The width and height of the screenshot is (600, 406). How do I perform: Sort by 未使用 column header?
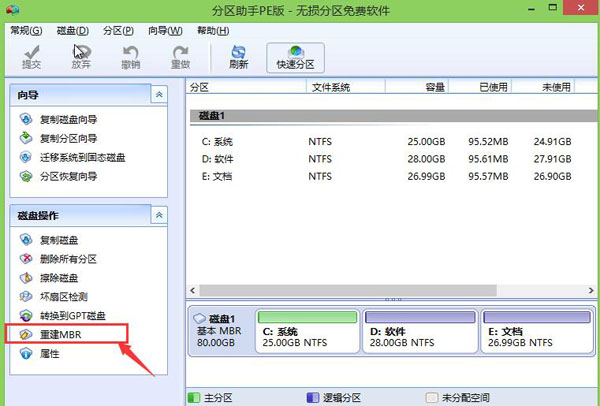pyautogui.click(x=543, y=87)
